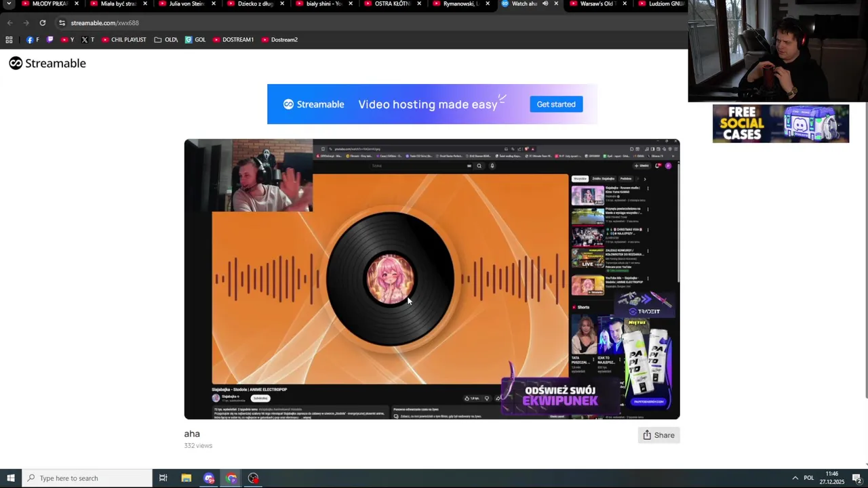Open the notification center icon
Screen dimensions: 868x488
(856, 479)
